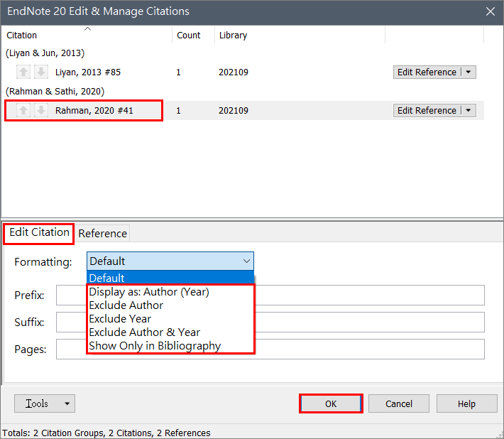504x439 pixels.
Task: Pick Exclude Author & Year option
Action: (x=170, y=332)
